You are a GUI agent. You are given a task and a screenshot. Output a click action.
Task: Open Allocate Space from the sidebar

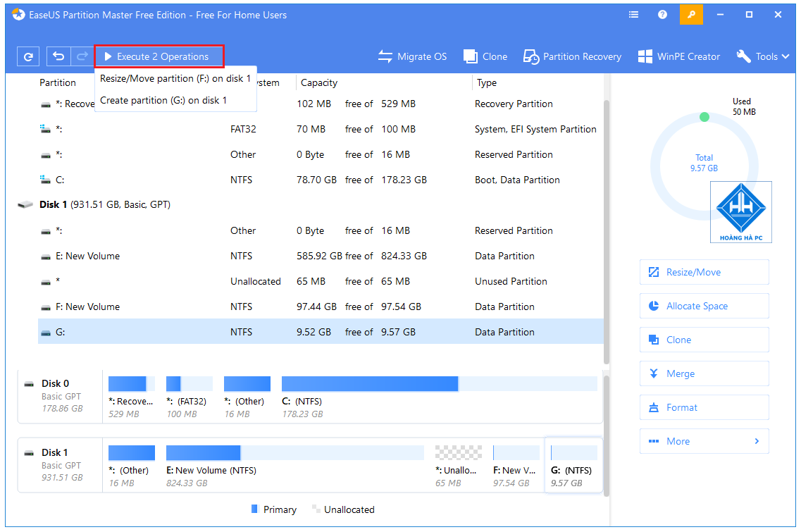coord(704,306)
